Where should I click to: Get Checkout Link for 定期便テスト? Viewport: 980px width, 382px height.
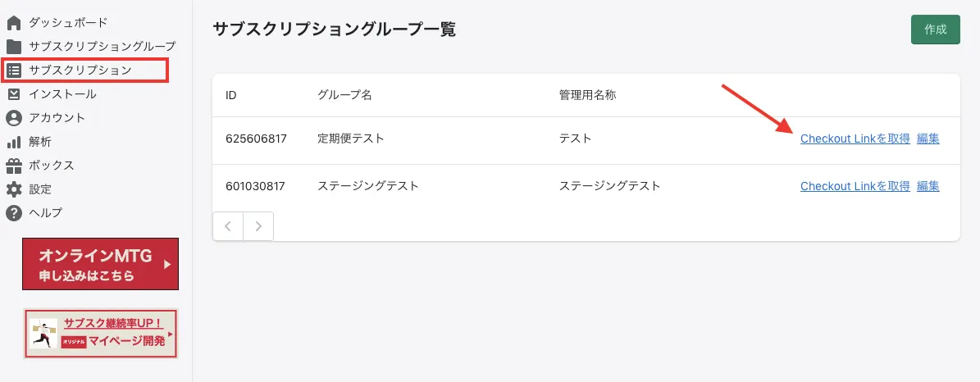[855, 139]
